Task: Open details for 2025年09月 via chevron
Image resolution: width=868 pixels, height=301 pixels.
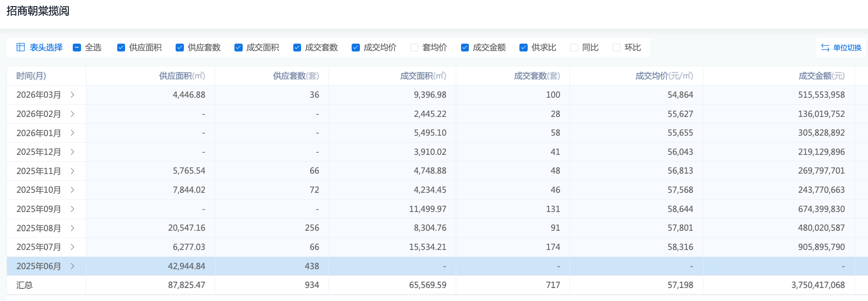Action: point(72,209)
